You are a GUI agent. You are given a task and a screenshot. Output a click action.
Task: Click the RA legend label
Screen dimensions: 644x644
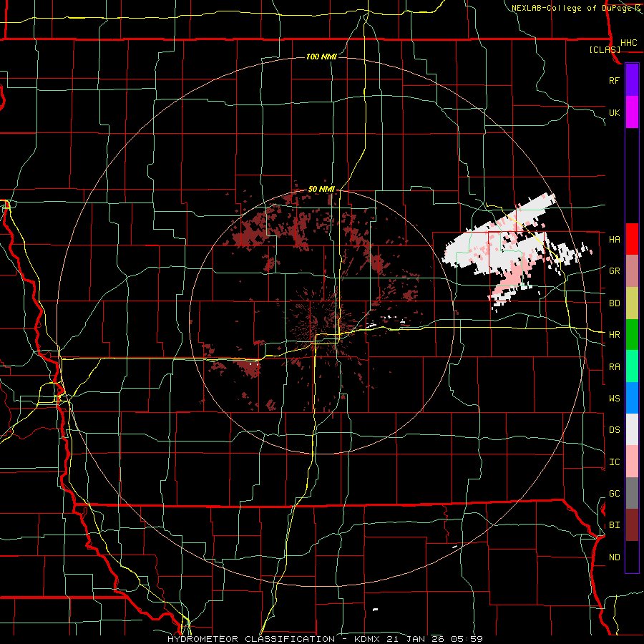(x=614, y=367)
